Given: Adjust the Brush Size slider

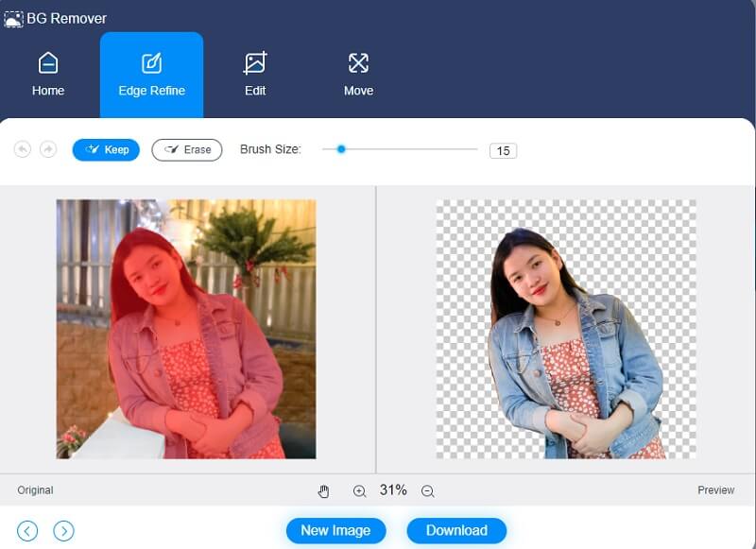Looking at the screenshot, I should point(340,149).
